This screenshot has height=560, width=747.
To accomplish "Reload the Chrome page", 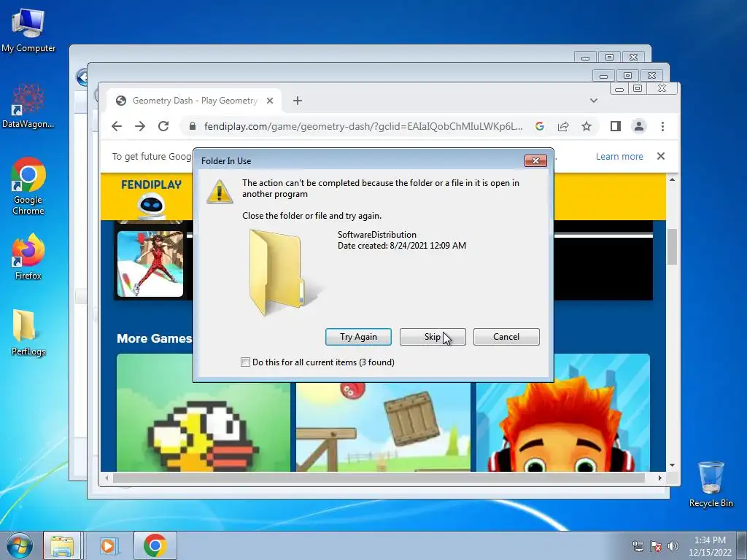I will point(163,126).
